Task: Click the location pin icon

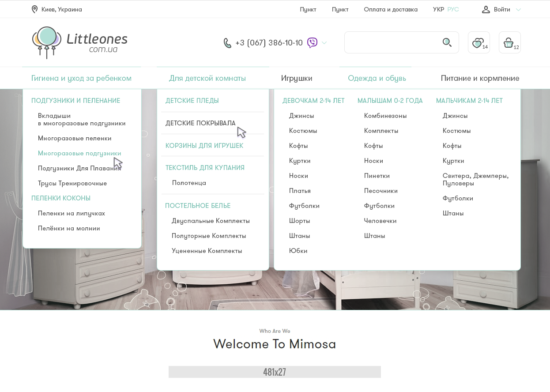Action: [x=34, y=9]
